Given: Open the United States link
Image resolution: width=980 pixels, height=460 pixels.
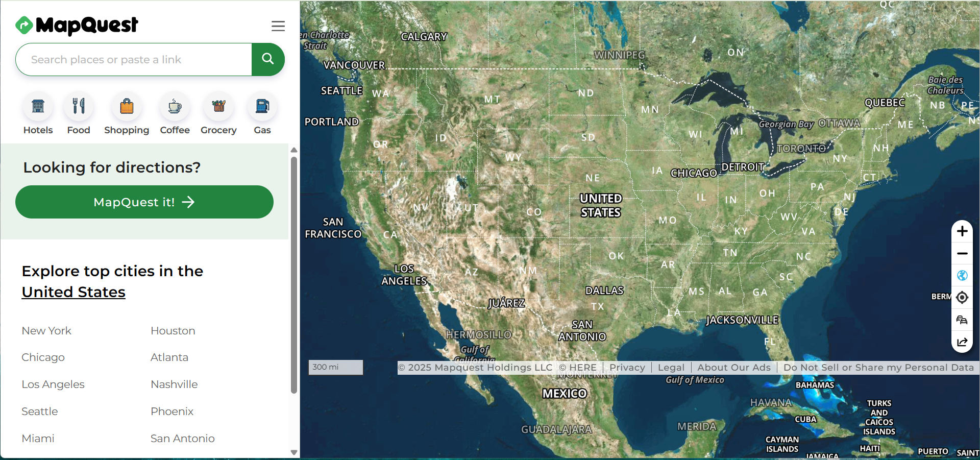Looking at the screenshot, I should (x=73, y=292).
